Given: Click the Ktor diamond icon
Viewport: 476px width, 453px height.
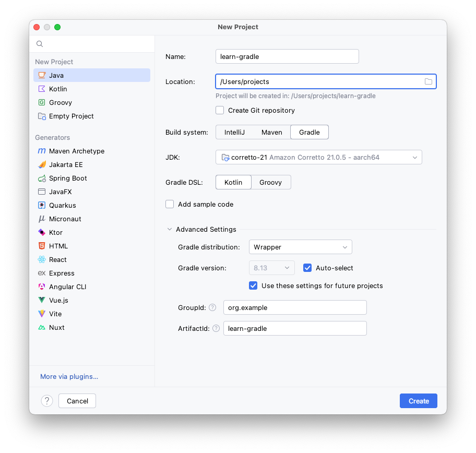Looking at the screenshot, I should (x=42, y=233).
